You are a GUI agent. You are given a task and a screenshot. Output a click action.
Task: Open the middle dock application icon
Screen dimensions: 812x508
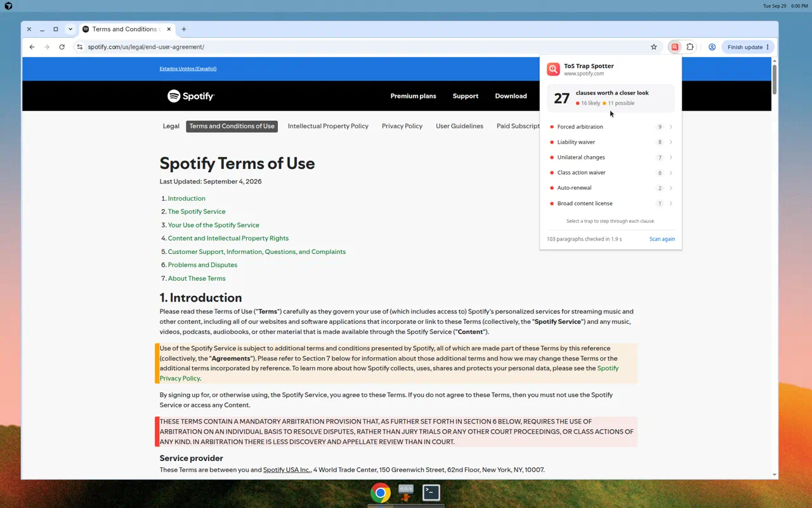406,493
